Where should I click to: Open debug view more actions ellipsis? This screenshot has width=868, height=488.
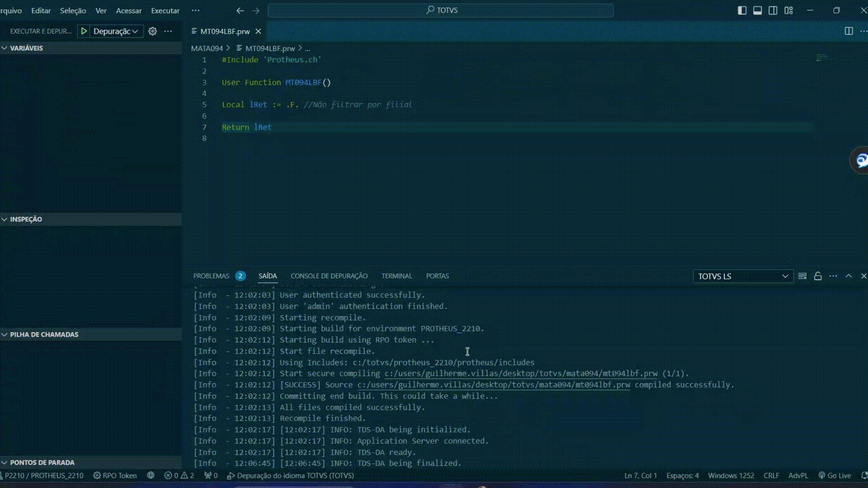(168, 31)
